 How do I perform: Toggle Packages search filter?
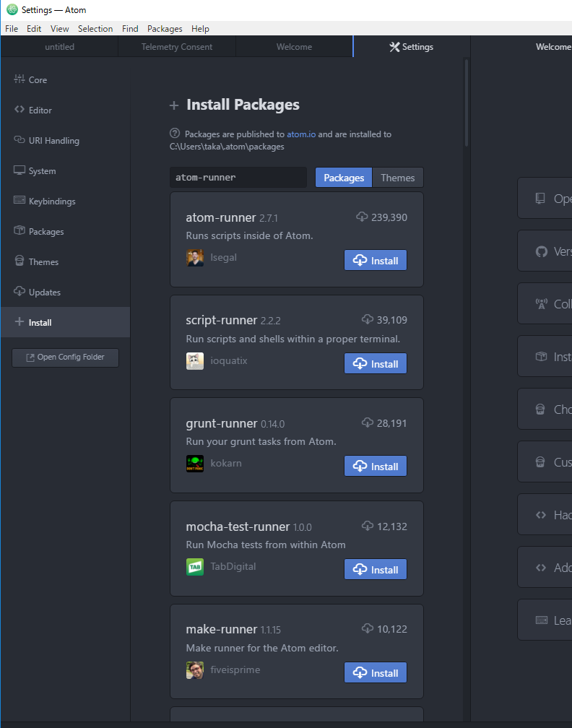tap(344, 178)
